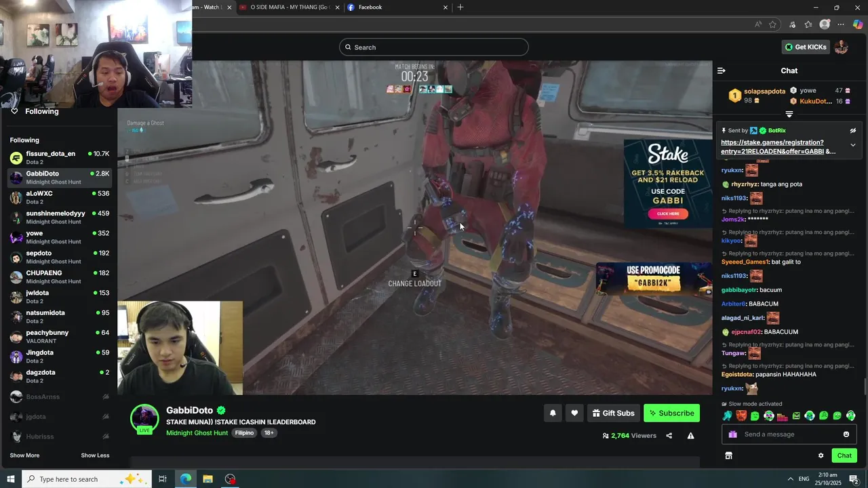Open the emoji picker in message box

846,434
